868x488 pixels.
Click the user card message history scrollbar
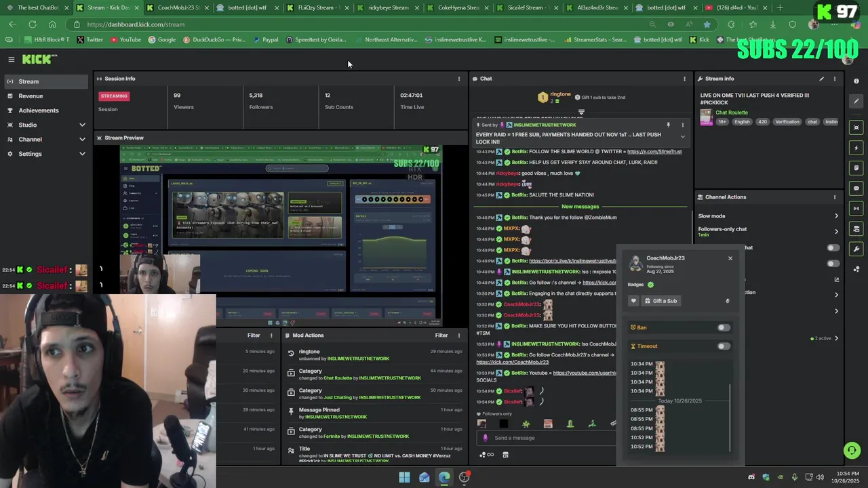click(730, 418)
